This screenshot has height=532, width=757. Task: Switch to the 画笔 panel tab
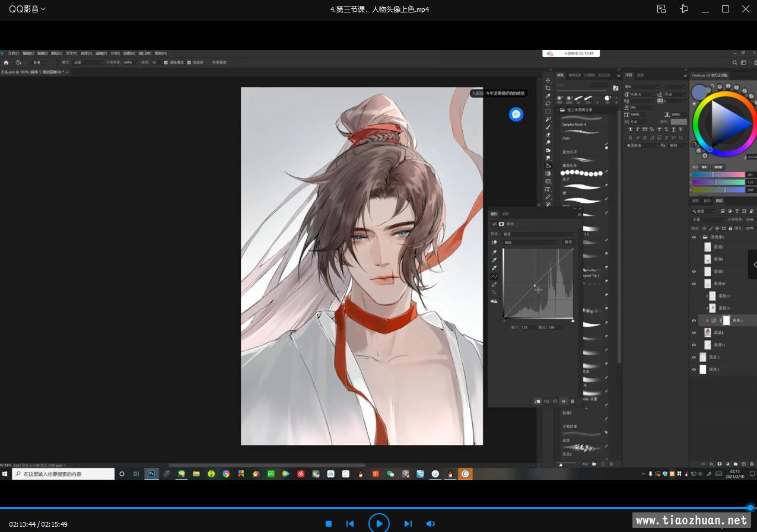[x=559, y=75]
